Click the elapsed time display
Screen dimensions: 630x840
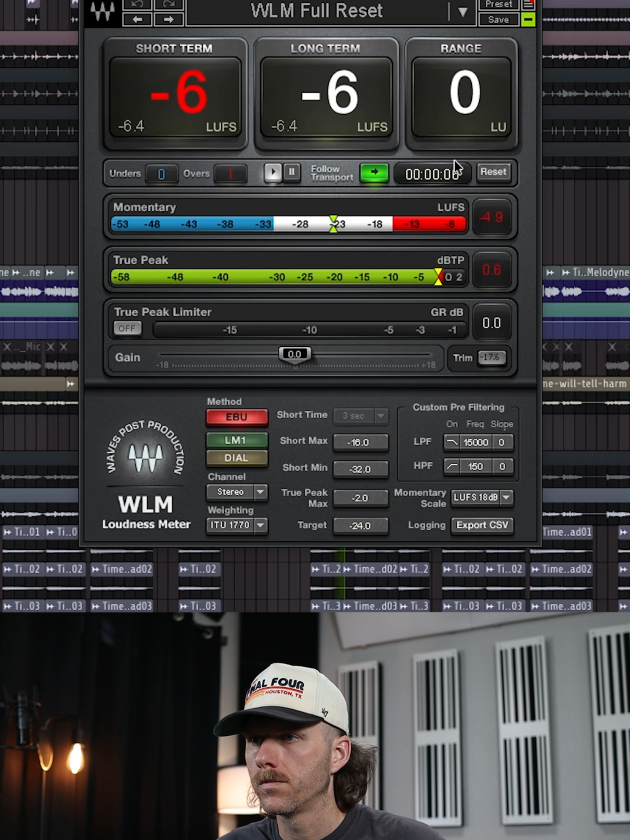tap(432, 174)
